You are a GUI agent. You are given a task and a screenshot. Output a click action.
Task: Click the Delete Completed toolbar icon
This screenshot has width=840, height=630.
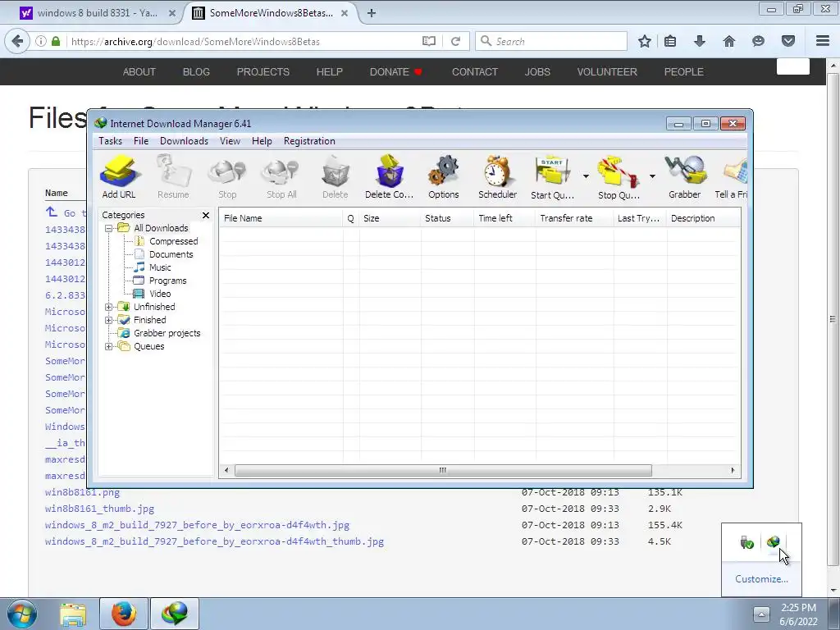click(x=390, y=177)
